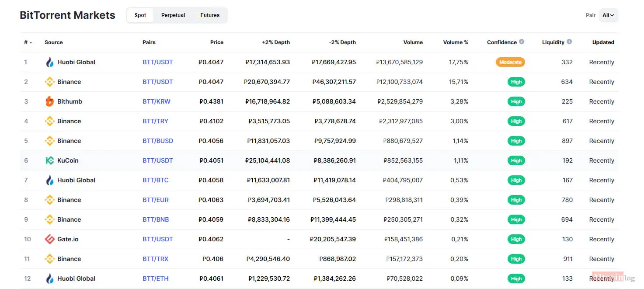Click the Bithumb logo icon
Viewport: 644px width, 289px height.
click(x=50, y=101)
